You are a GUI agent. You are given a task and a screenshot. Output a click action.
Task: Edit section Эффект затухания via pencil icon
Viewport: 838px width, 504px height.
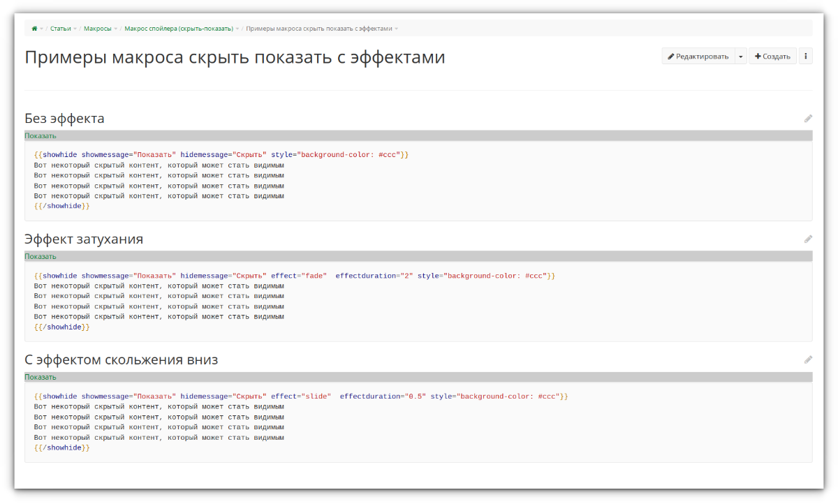coord(808,239)
